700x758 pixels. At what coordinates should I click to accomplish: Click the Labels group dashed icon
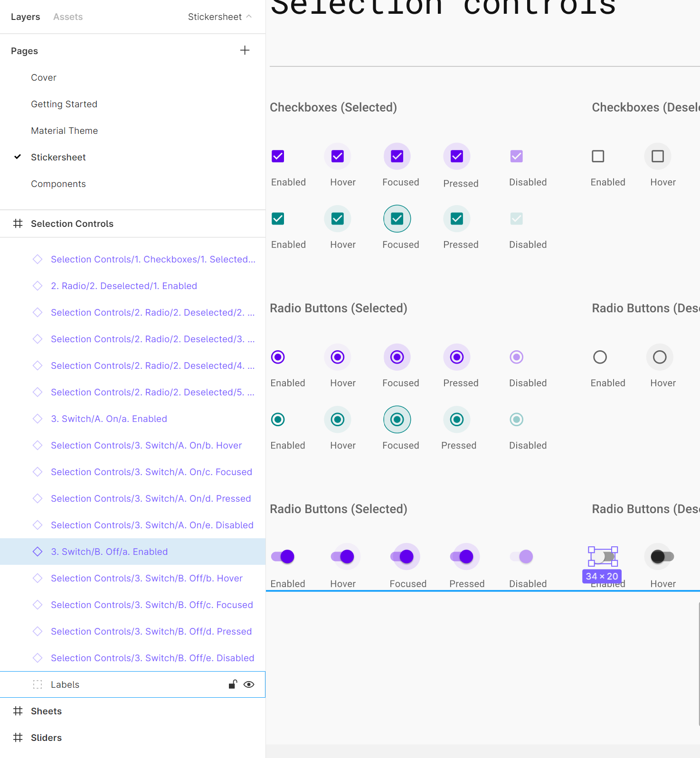coord(38,684)
